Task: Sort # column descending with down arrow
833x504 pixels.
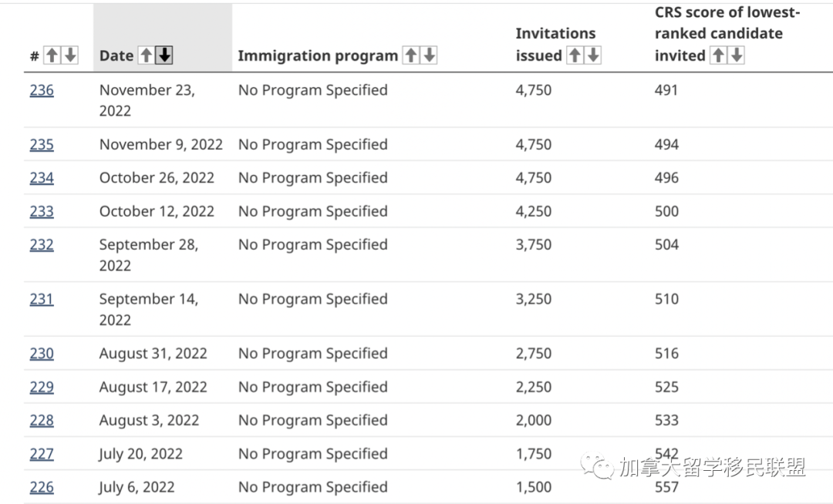Action: click(x=70, y=55)
